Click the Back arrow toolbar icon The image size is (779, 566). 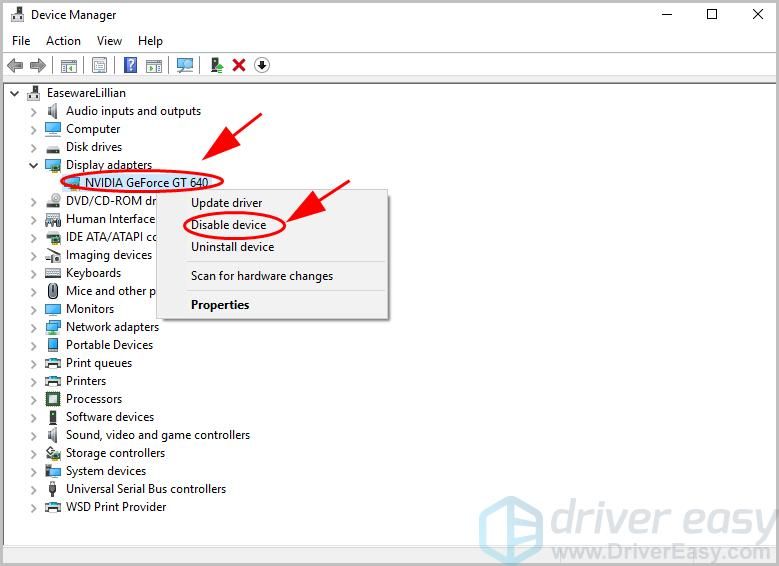[15, 65]
